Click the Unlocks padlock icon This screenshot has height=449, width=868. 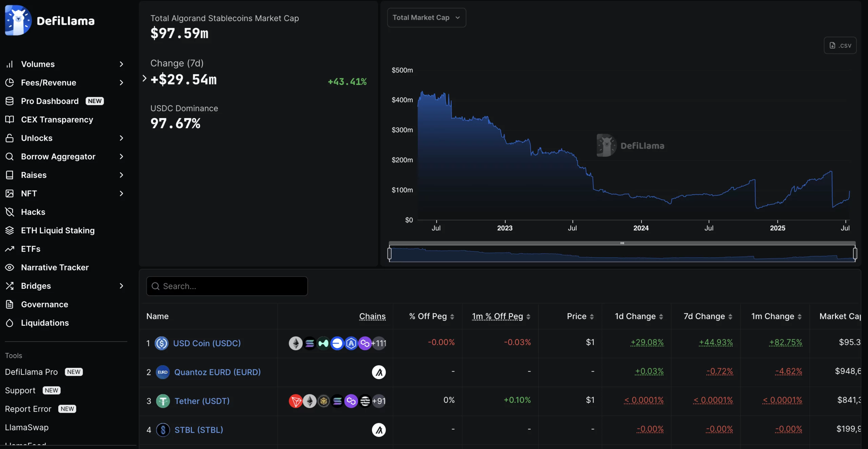coord(9,138)
